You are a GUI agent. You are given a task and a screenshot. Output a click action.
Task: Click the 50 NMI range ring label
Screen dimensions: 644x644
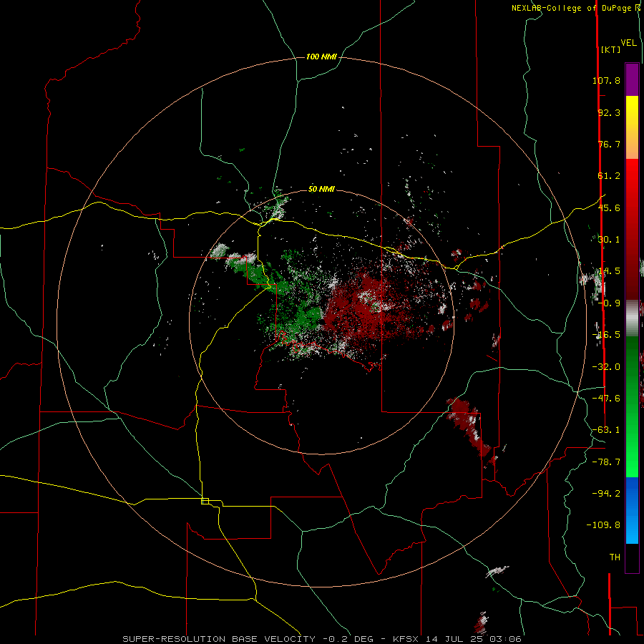321,190
